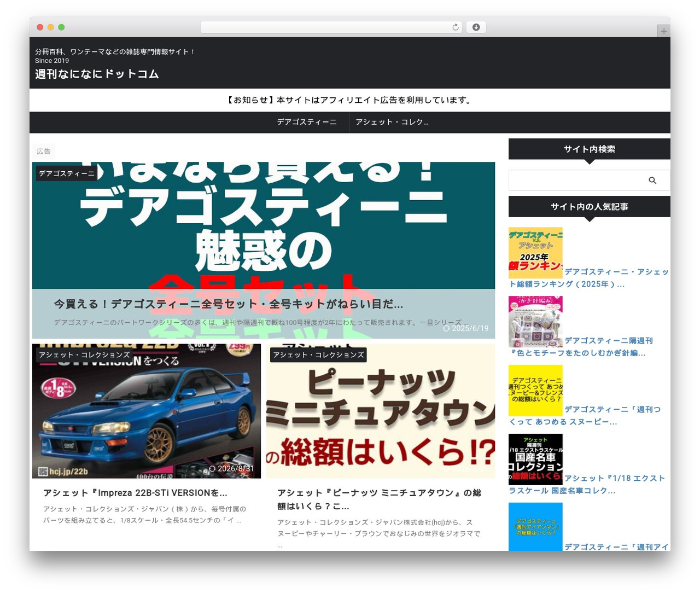Open article アシェット『ピーナッツ ミニチュアタウン』の総額
Image resolution: width=700 pixels, height=593 pixels.
click(x=379, y=499)
